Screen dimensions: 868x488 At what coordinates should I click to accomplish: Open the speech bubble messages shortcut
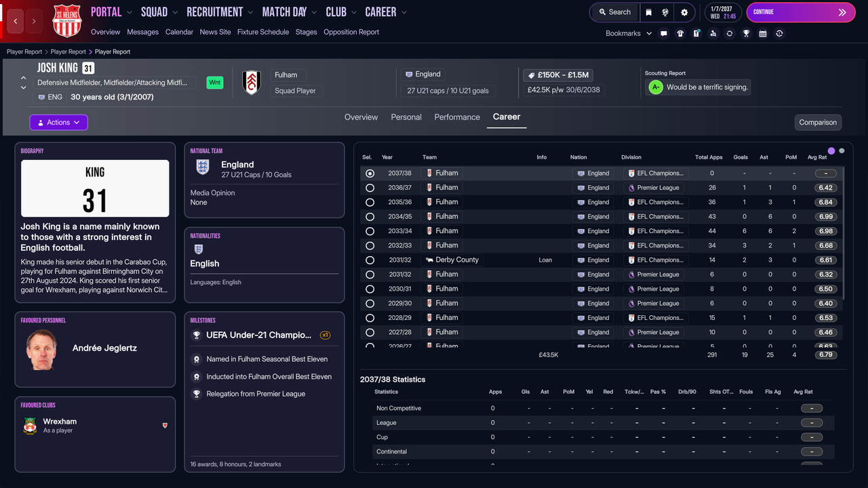point(664,33)
